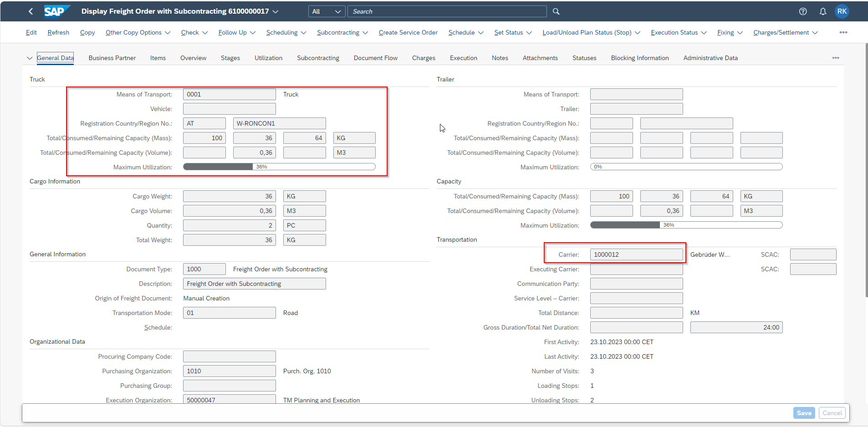Click the Cancel button

tap(832, 413)
